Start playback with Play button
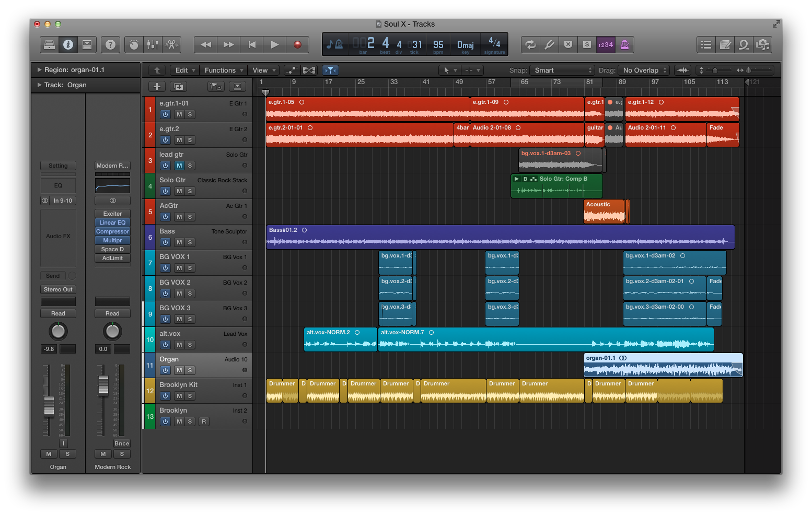 [275, 45]
